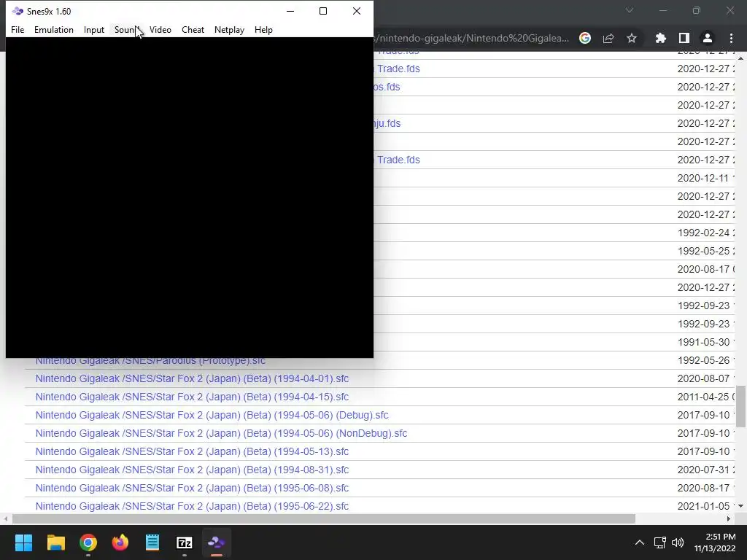Click the Snes9x title bar app icon

(18, 11)
